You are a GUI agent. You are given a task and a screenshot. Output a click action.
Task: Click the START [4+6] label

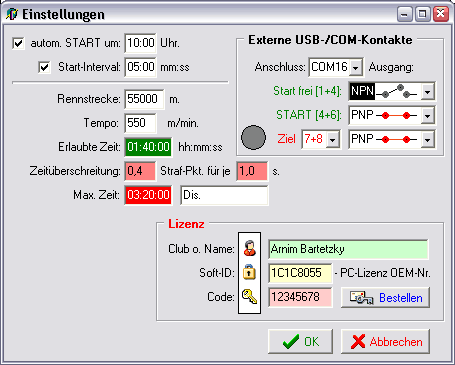[309, 115]
